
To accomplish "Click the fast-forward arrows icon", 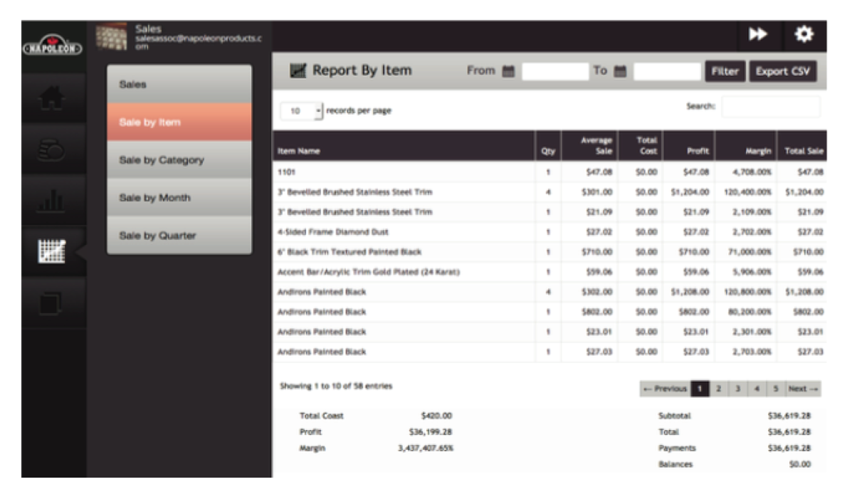I will pyautogui.click(x=758, y=35).
